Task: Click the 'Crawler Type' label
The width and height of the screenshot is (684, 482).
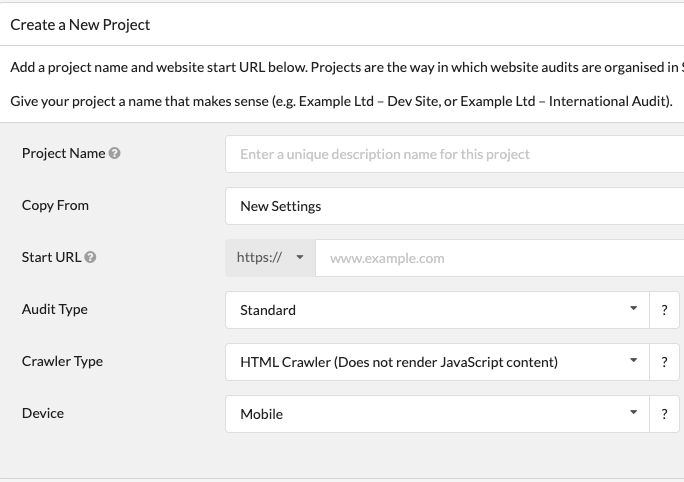Action: tap(62, 361)
